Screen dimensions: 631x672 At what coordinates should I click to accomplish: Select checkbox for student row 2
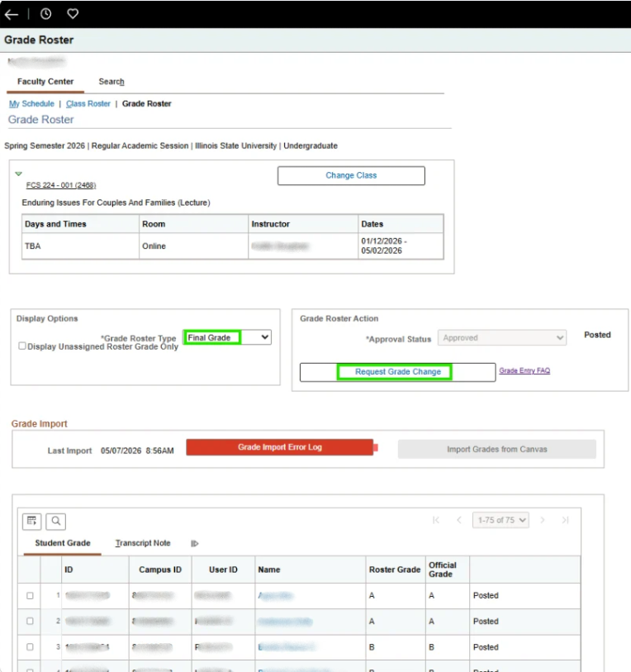[30, 621]
